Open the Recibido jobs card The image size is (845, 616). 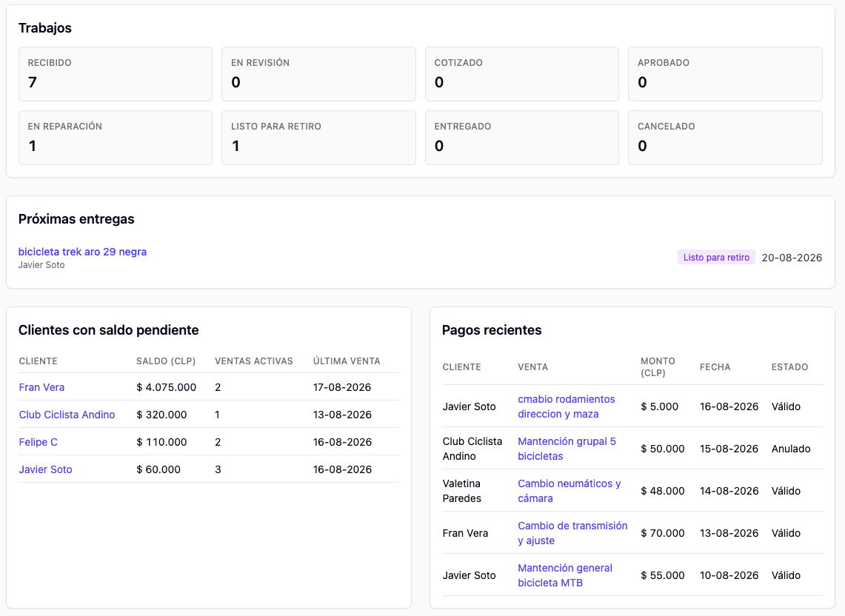(x=116, y=74)
